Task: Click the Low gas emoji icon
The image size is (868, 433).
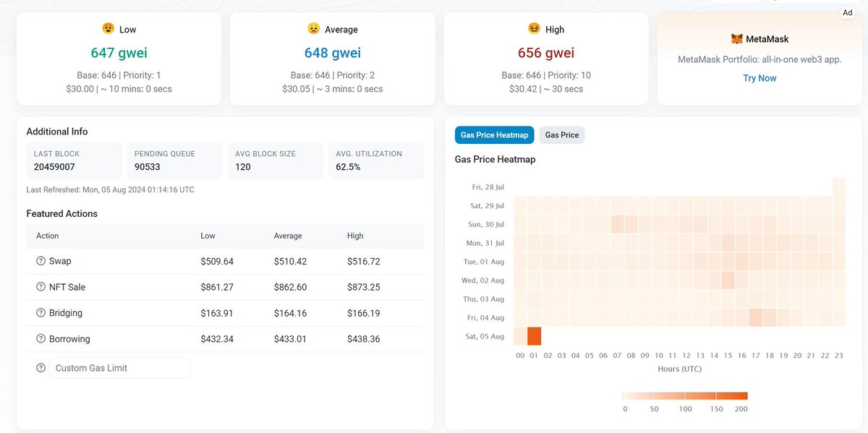Action: [108, 29]
